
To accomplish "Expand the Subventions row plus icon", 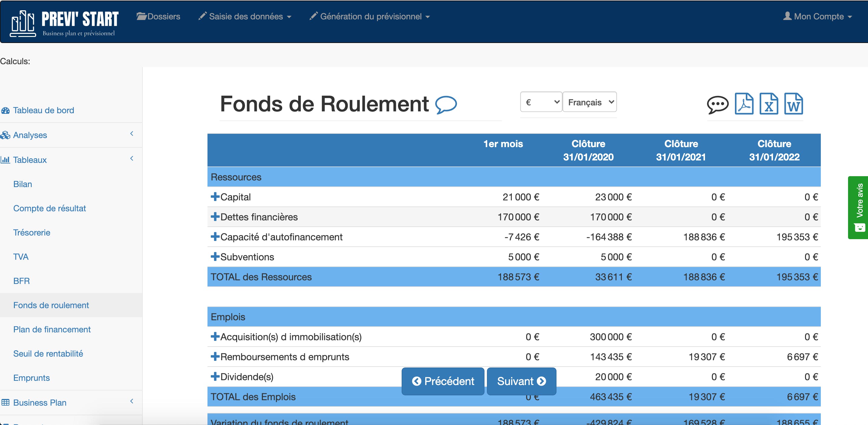I will click(x=215, y=257).
